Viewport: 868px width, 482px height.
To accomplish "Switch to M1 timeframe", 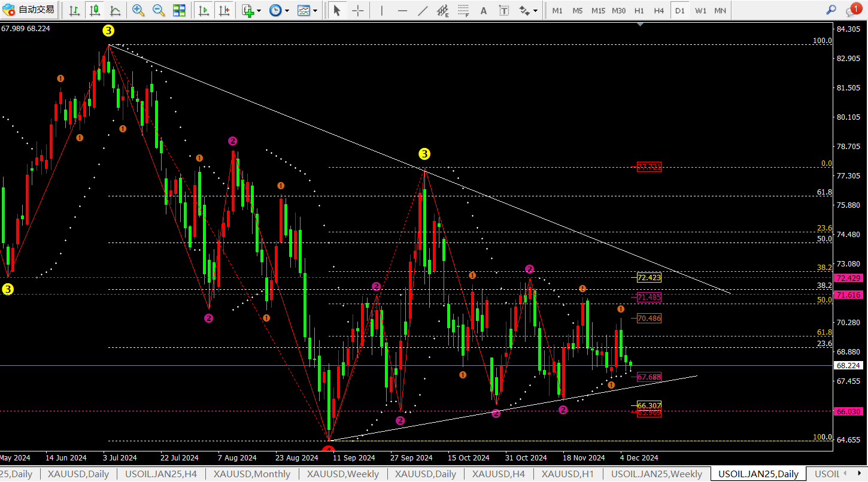I will click(557, 10).
